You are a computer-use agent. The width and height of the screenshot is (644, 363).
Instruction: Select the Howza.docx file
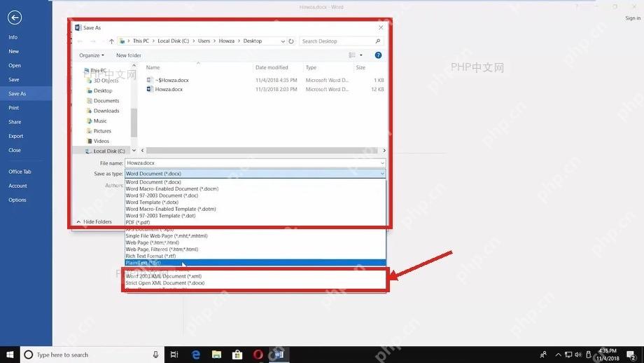point(169,89)
